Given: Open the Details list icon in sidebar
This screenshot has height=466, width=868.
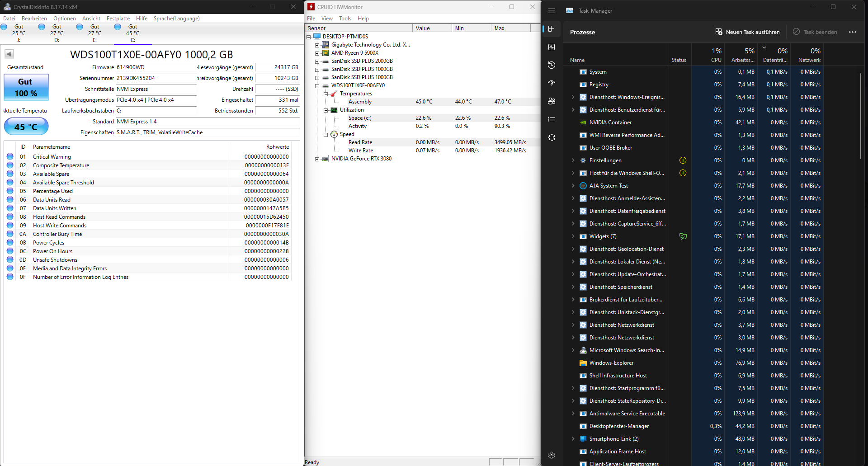Looking at the screenshot, I should coord(552,119).
